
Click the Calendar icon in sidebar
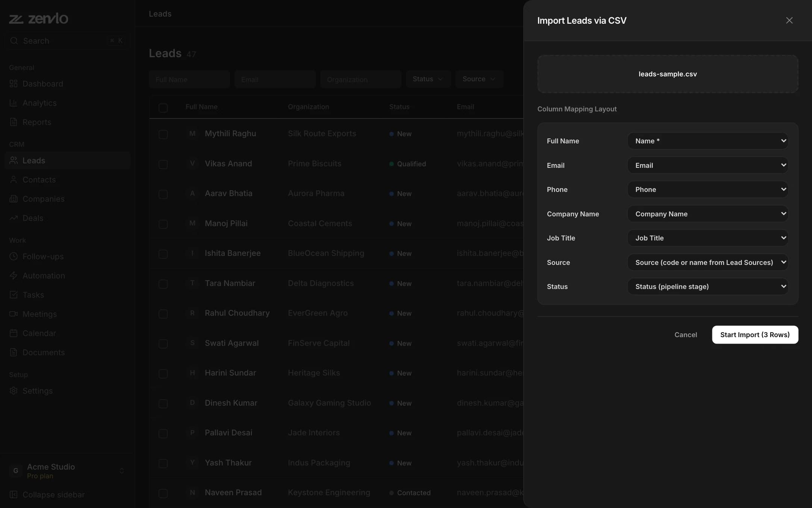14,333
